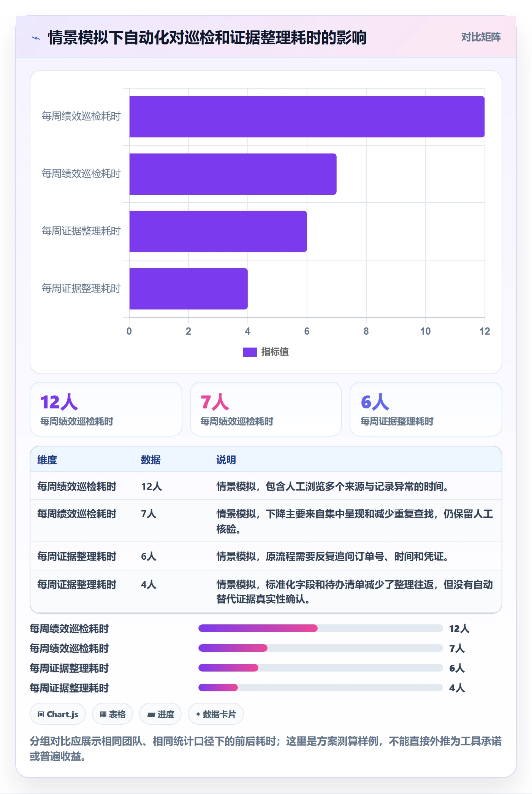Click the 12人 cell in the table

pyautogui.click(x=152, y=486)
